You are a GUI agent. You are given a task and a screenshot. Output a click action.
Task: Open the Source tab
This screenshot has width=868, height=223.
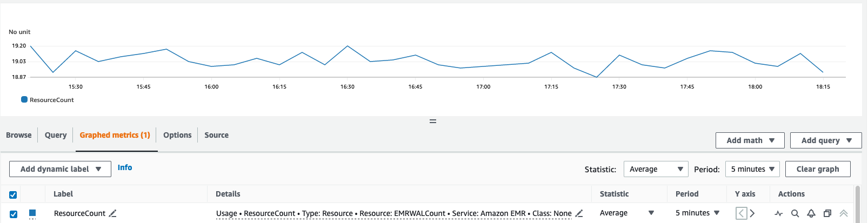(216, 135)
